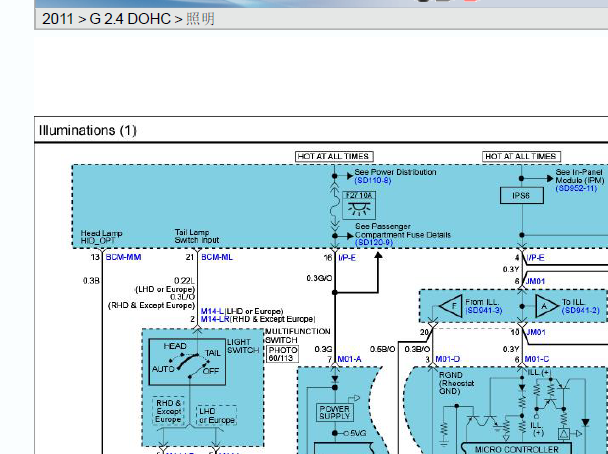Open the PHOTO 60/113 reference box
Image resolution: width=608 pixels, height=454 pixels.
click(x=283, y=354)
